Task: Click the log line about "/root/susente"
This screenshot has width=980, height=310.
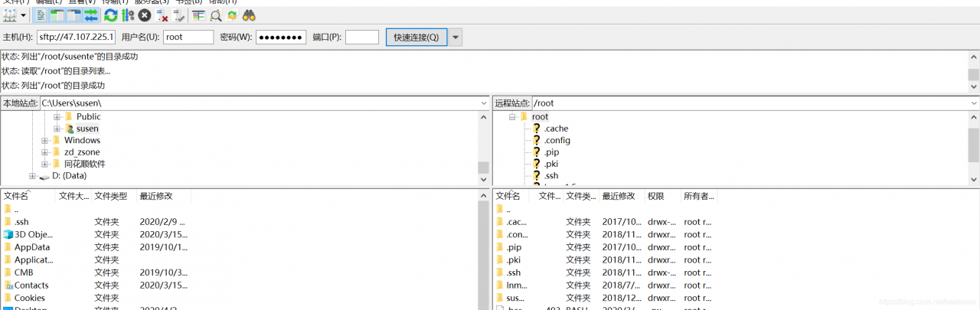Action: [70, 57]
